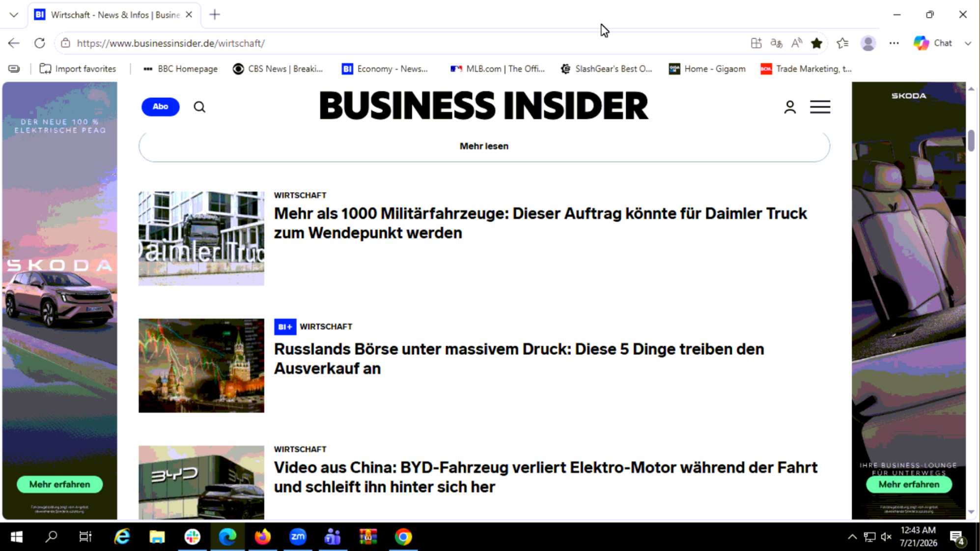Click WIRTSCHAFT label above the BYD article
Viewport: 980px width, 551px height.
coord(300,449)
